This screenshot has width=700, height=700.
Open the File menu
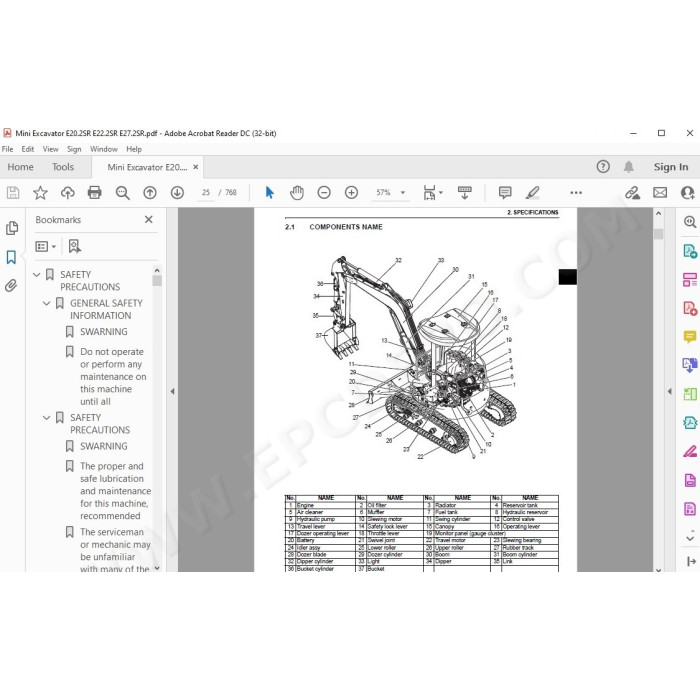[x=8, y=149]
